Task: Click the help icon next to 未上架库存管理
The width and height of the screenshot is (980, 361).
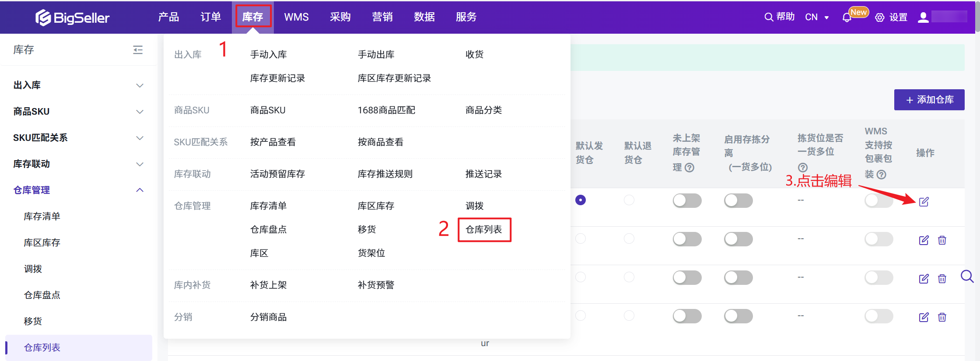Action: coord(689,168)
